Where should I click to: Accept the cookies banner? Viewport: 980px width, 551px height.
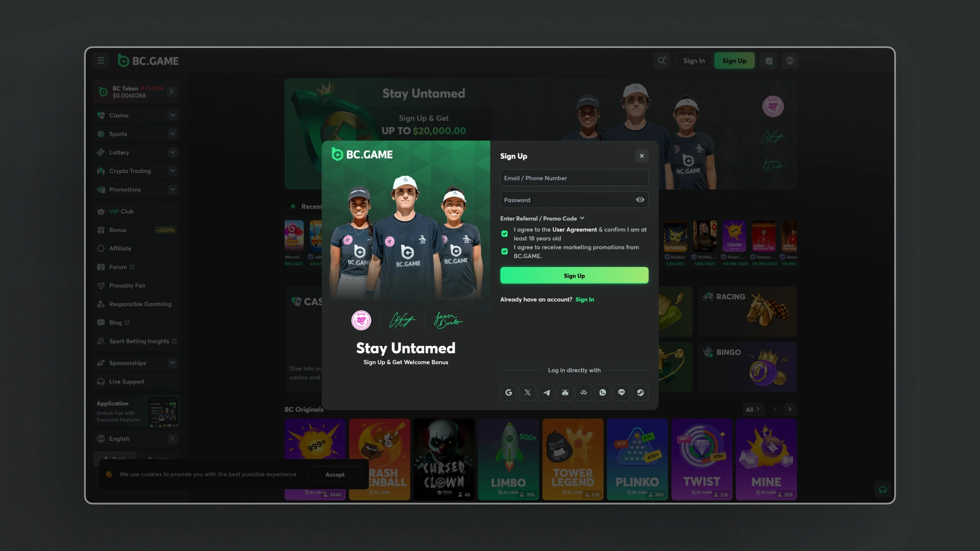(335, 474)
